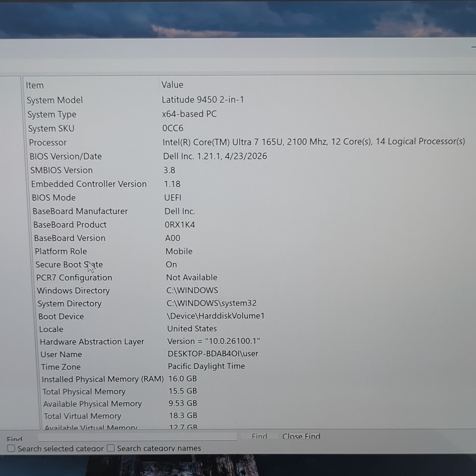
Task: Click the BaseBoard Version value "A00"
Action: [173, 238]
